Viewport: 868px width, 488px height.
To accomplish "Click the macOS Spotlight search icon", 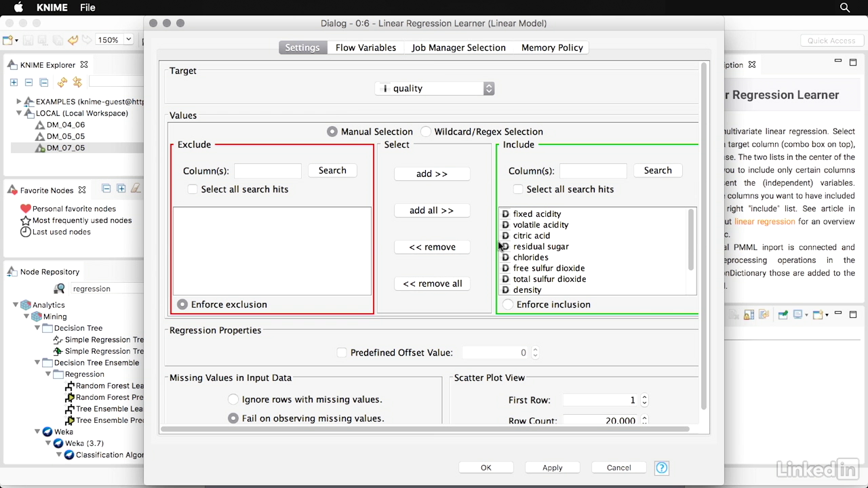I will [x=845, y=7].
